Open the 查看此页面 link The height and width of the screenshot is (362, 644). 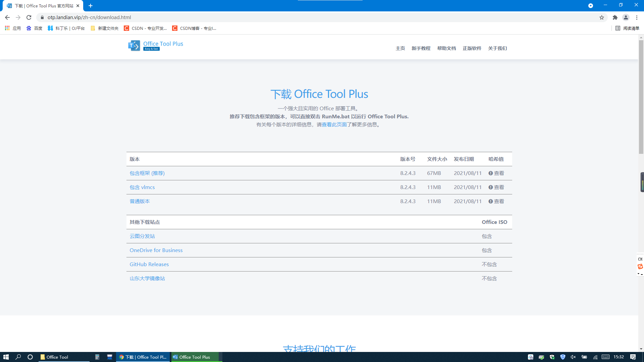click(334, 124)
